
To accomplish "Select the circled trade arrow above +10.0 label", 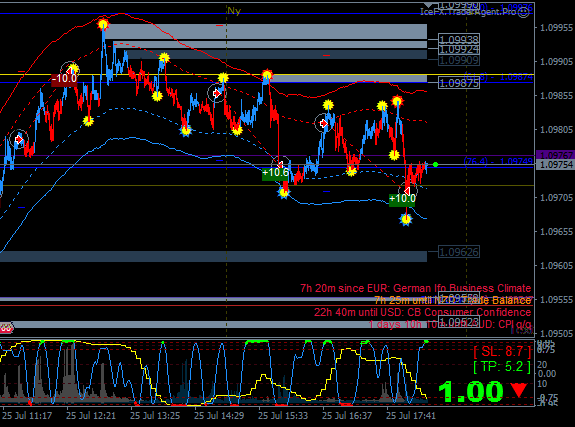I will [407, 191].
